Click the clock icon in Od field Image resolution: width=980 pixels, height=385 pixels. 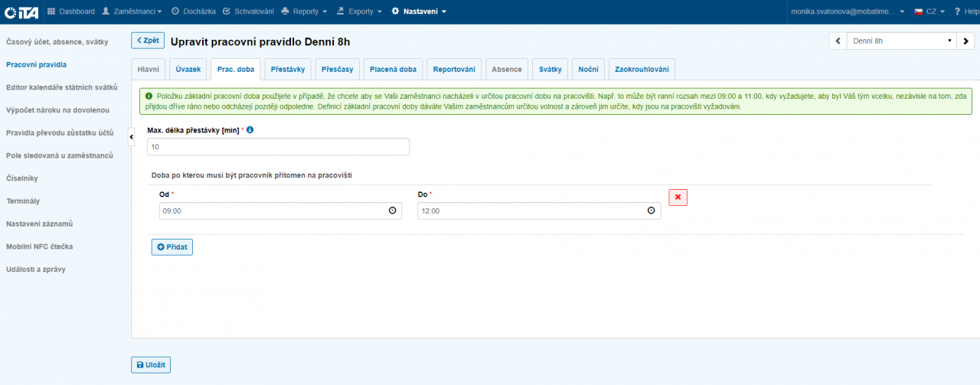coord(393,210)
